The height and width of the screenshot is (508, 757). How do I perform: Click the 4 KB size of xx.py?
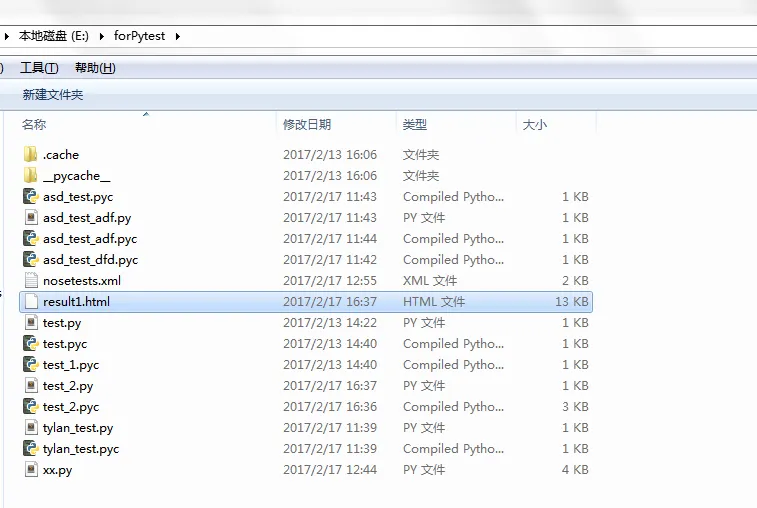pyautogui.click(x=575, y=470)
